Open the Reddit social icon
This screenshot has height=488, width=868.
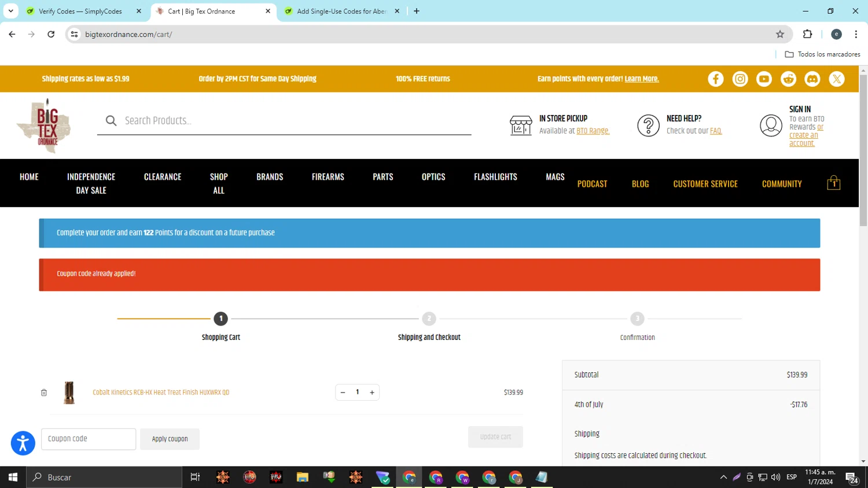(788, 79)
